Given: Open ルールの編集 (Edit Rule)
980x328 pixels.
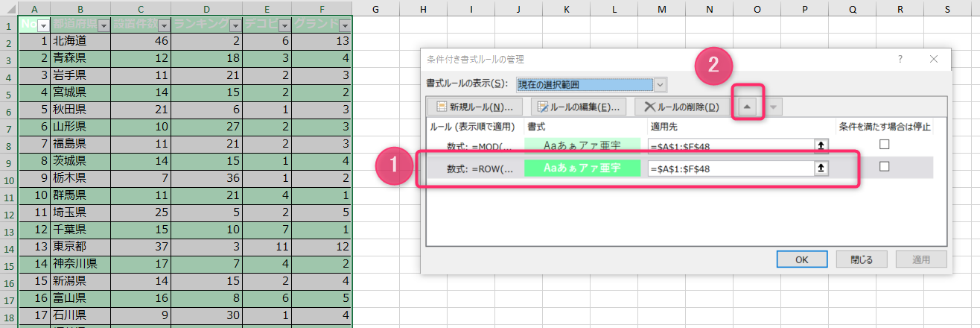Looking at the screenshot, I should click(x=578, y=107).
